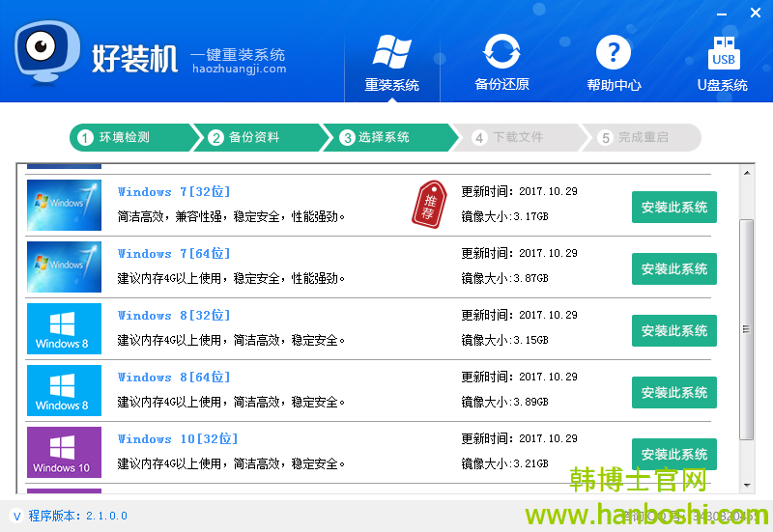Go to step 1 环境检测
The width and height of the screenshot is (773, 532).
coord(133,137)
